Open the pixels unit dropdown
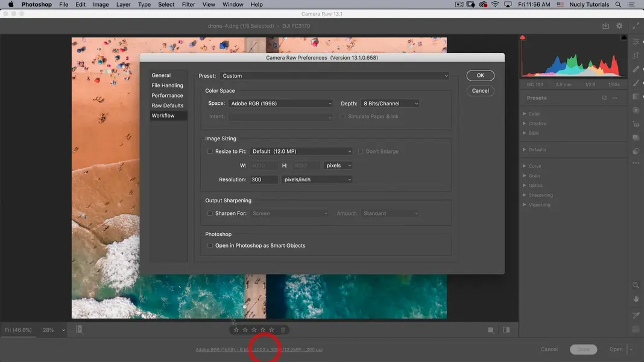This screenshot has height=362, width=644. point(338,166)
